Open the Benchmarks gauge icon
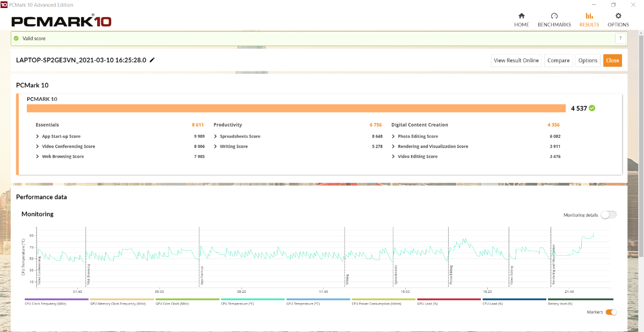This screenshot has width=644, height=332. (x=554, y=16)
